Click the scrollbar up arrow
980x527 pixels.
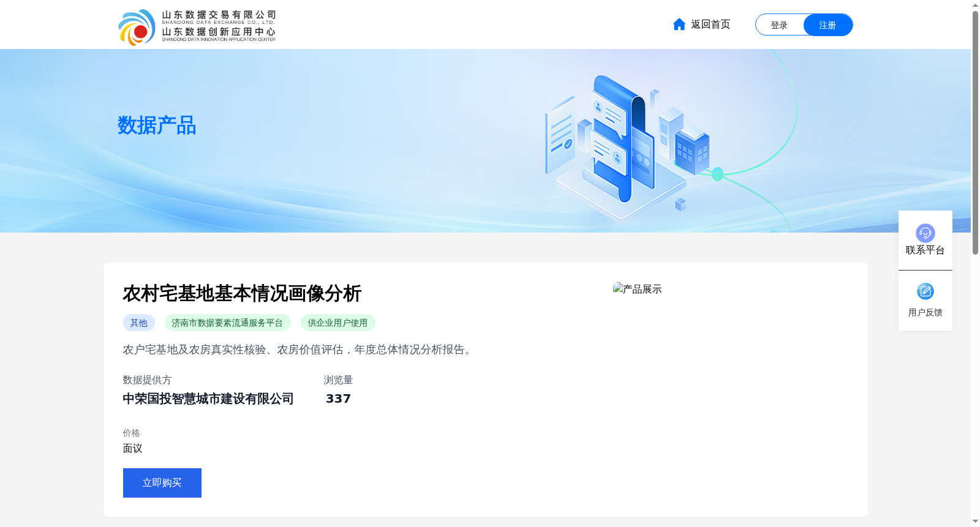(975, 5)
